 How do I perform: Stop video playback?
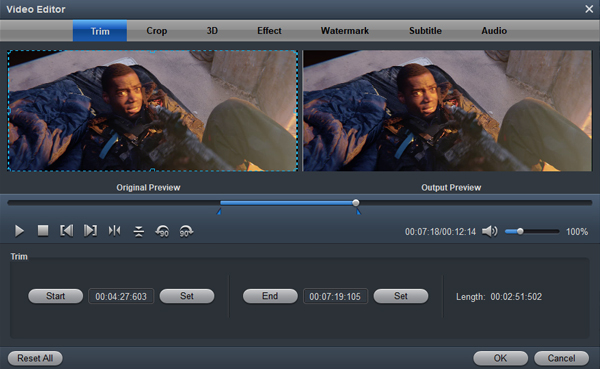point(43,231)
